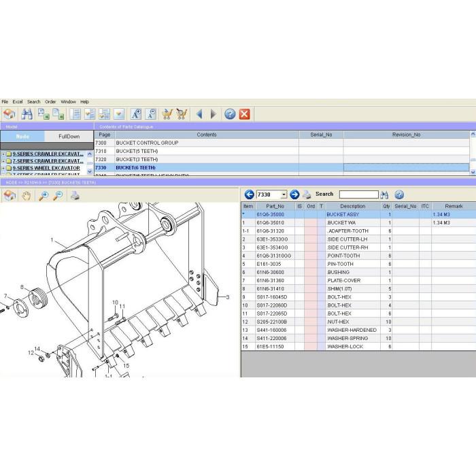This screenshot has height=476, width=476.
Task: Switch to the Node tab
Action: pyautogui.click(x=22, y=136)
